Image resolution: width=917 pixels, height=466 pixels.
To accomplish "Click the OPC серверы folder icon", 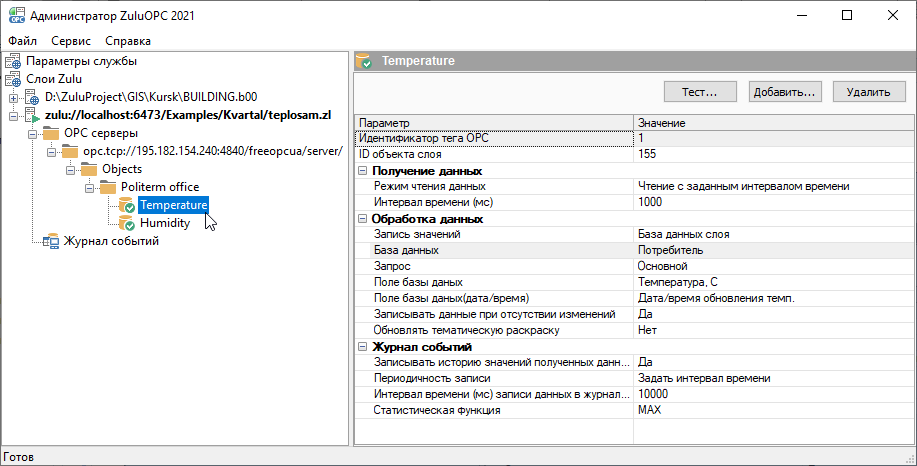I will pos(51,133).
